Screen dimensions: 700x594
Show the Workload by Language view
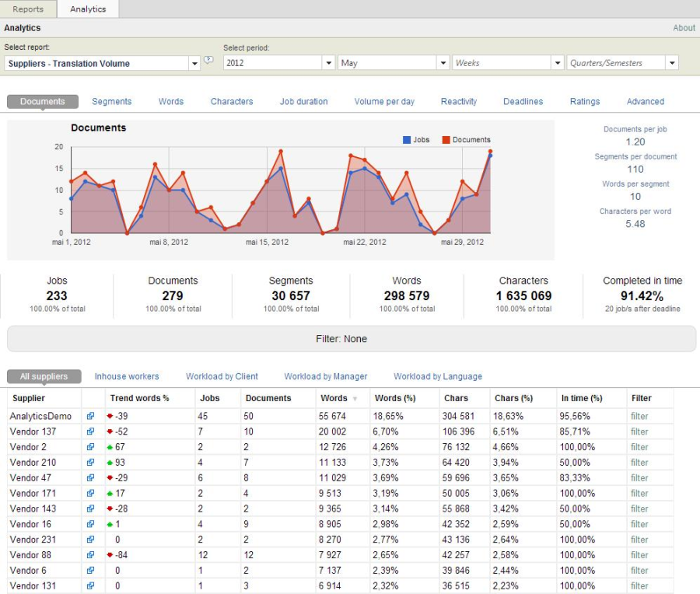437,377
